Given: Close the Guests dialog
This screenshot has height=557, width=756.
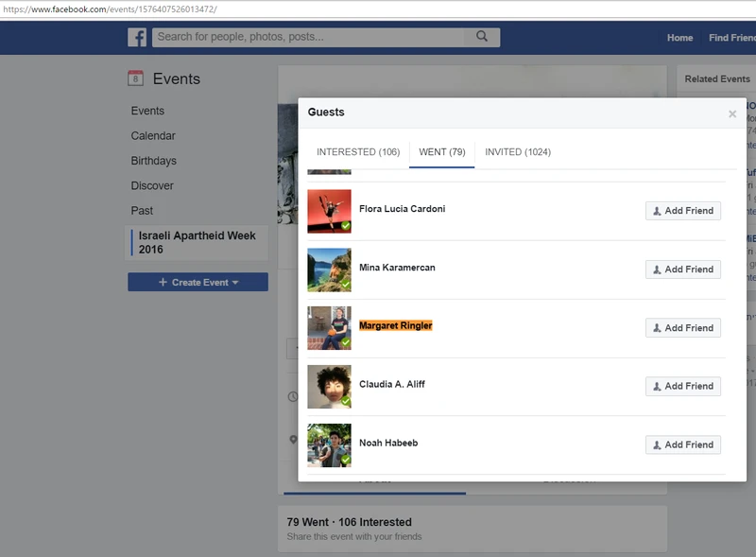Looking at the screenshot, I should point(732,113).
